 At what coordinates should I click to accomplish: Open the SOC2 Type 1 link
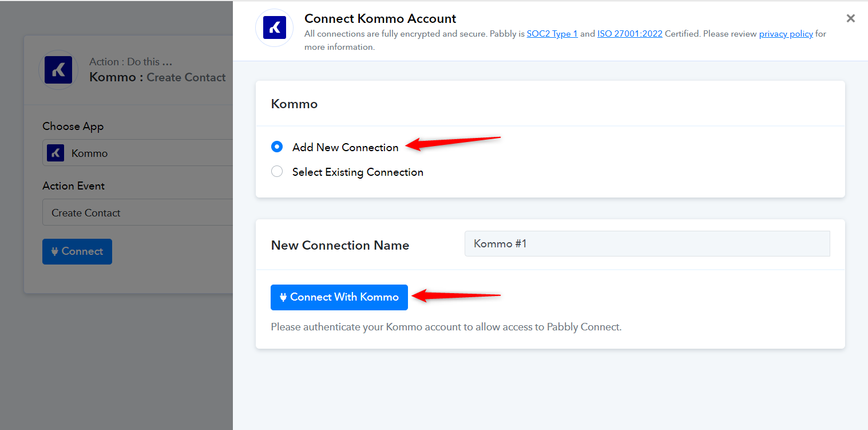(552, 34)
